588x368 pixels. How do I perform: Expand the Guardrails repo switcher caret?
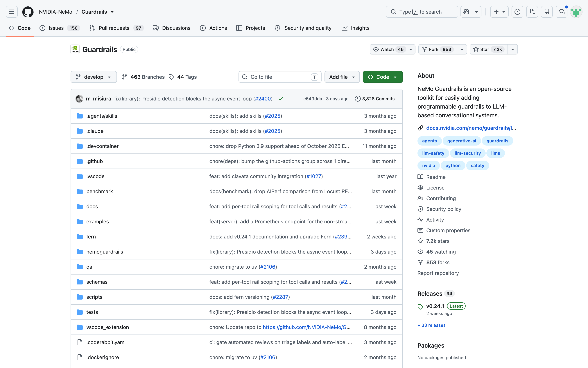tap(112, 12)
